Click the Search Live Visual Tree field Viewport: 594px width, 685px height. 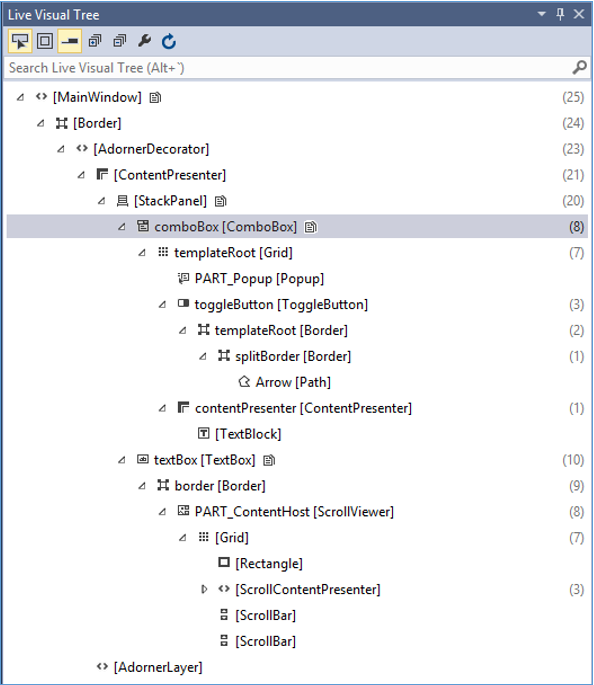point(288,68)
